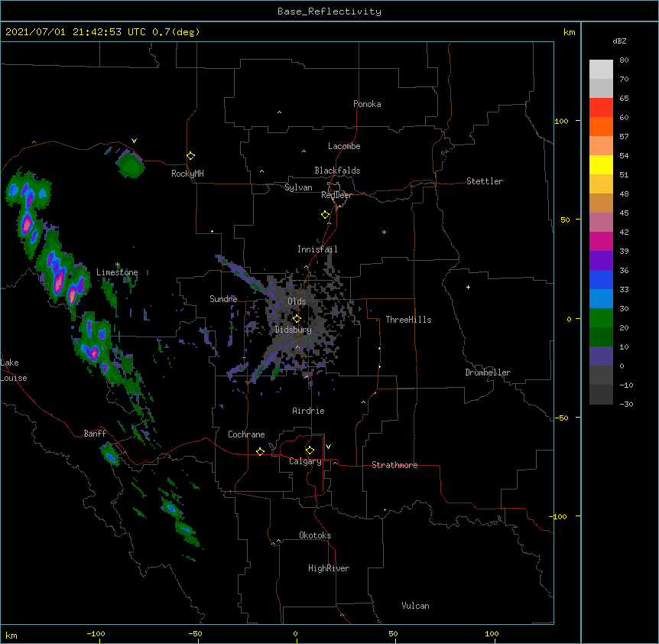Click the -100 tick label on the horizontal axis
The height and width of the screenshot is (644, 659).
[x=96, y=633]
